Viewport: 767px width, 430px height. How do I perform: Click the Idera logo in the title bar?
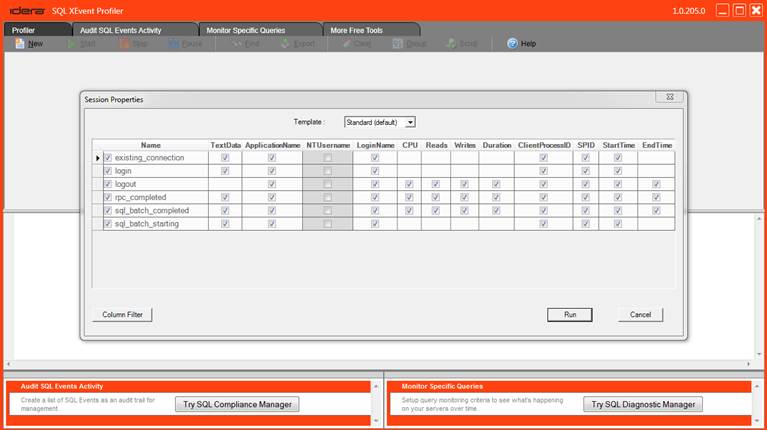27,11
